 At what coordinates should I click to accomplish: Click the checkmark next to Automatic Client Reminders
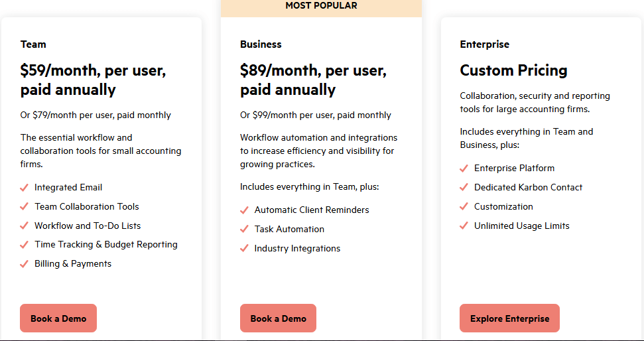point(245,210)
